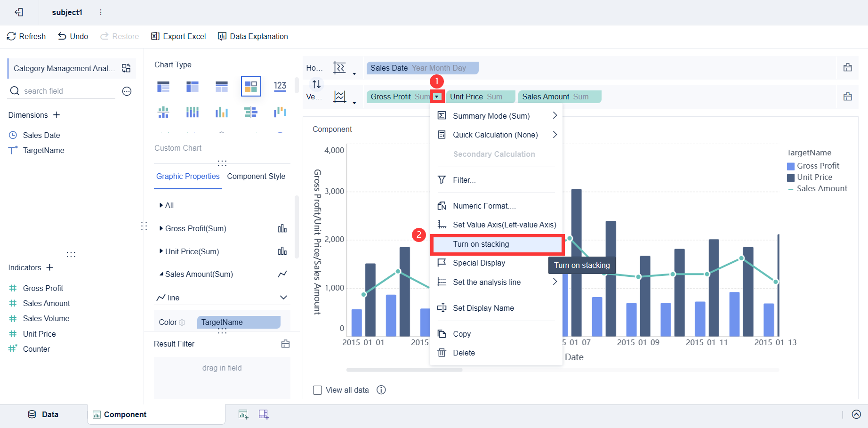This screenshot has width=868, height=428.
Task: Open the add dashboard icon in the bottom bar
Action: [264, 414]
